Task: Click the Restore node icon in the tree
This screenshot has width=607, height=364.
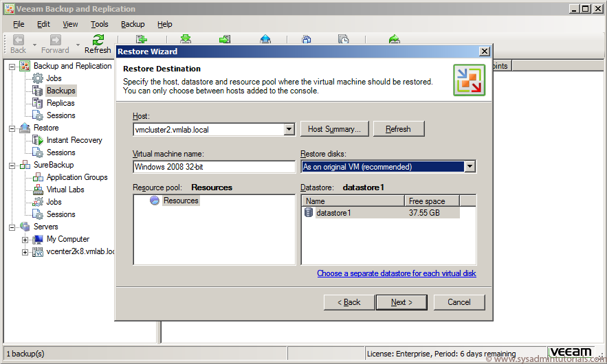Action: (x=25, y=128)
